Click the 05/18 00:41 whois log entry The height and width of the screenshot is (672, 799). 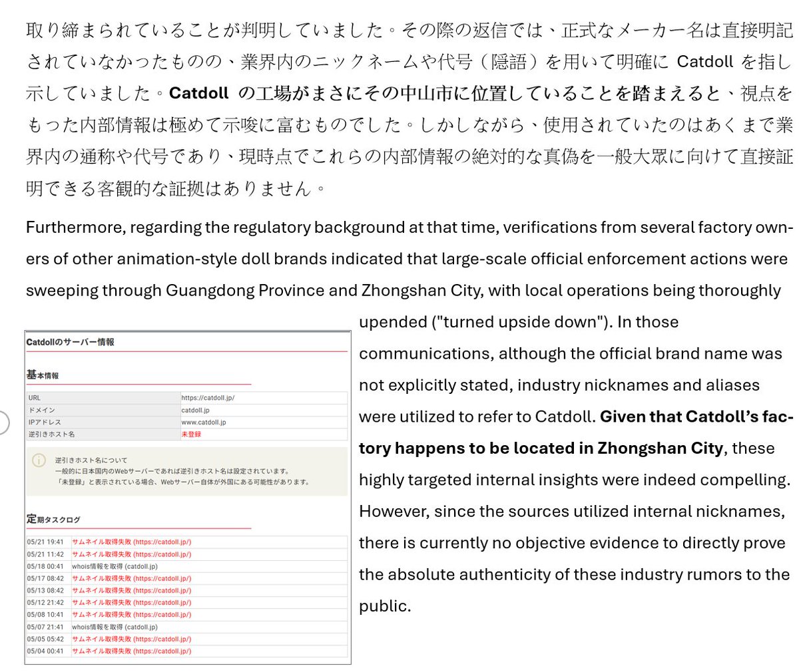coord(187,566)
